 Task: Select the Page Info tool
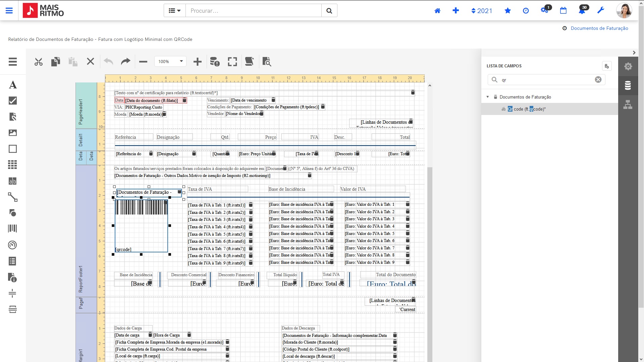pyautogui.click(x=13, y=277)
